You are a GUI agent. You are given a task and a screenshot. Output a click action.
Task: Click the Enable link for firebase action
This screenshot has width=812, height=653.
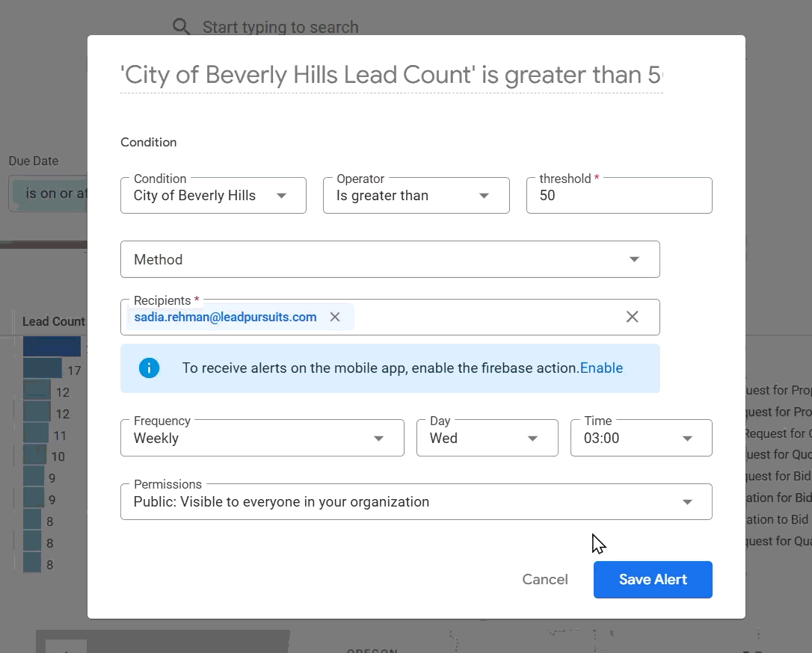tap(601, 368)
